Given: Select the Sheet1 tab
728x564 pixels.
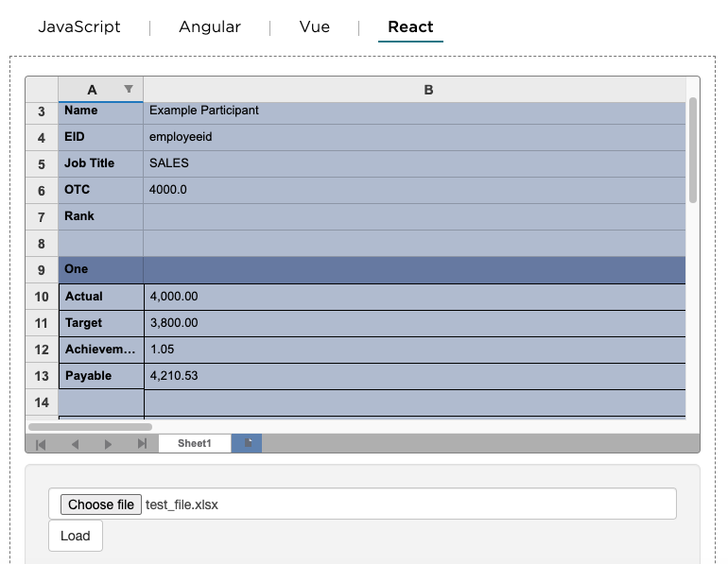Looking at the screenshot, I should (195, 443).
